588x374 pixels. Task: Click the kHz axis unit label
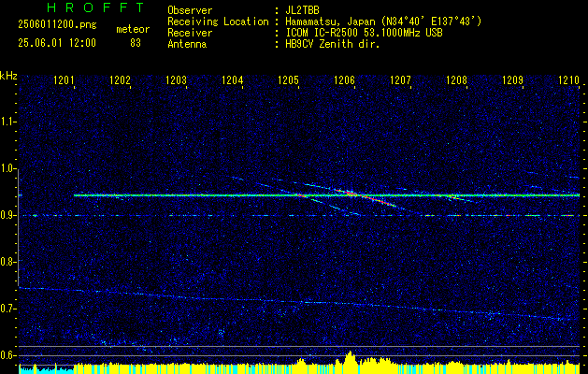8,76
